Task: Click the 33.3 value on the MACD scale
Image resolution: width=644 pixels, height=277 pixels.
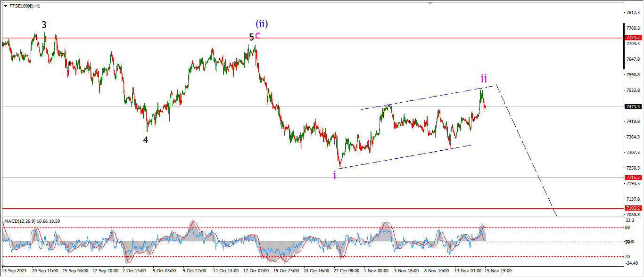Action: (630, 220)
